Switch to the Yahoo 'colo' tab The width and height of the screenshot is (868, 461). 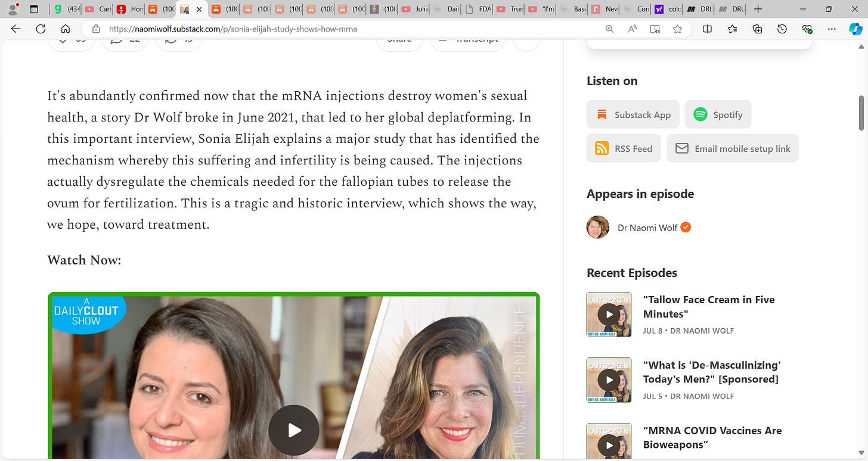pyautogui.click(x=667, y=9)
